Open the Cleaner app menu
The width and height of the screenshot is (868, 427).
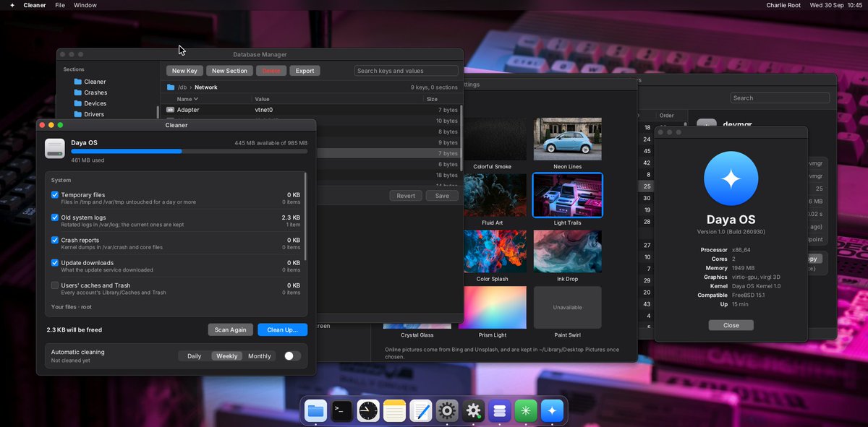pyautogui.click(x=35, y=5)
